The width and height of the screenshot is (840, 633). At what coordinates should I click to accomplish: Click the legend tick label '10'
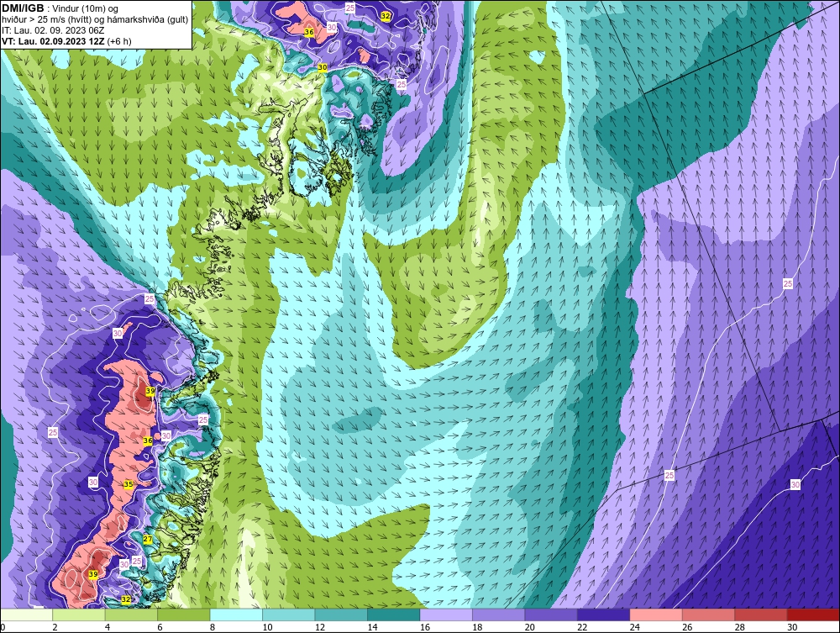click(x=267, y=627)
